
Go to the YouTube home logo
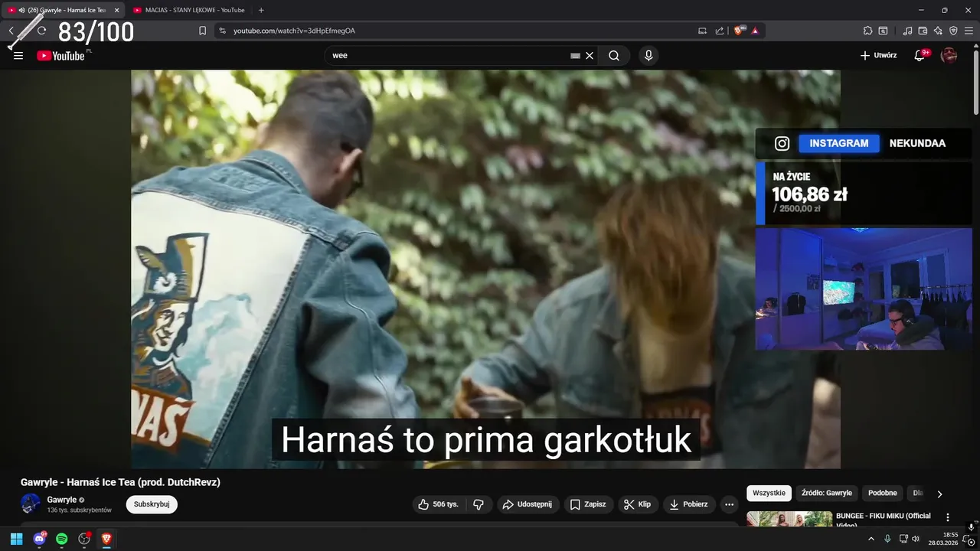(60, 55)
